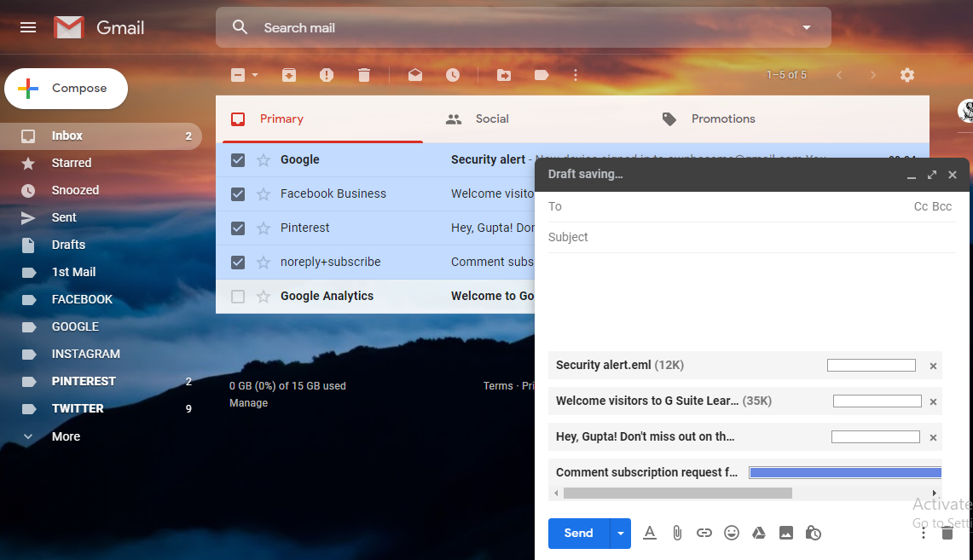Open the compose window in full screen
The width and height of the screenshot is (973, 560).
tap(931, 175)
